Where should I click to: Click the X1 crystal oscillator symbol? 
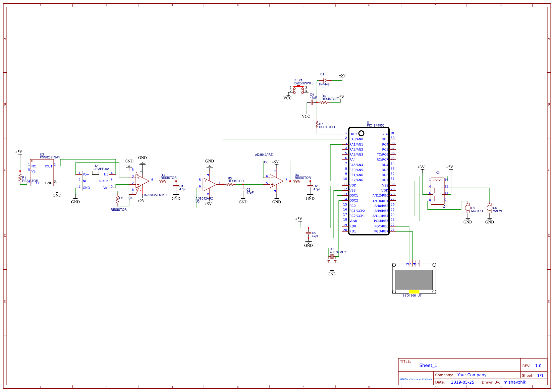(x=332, y=257)
